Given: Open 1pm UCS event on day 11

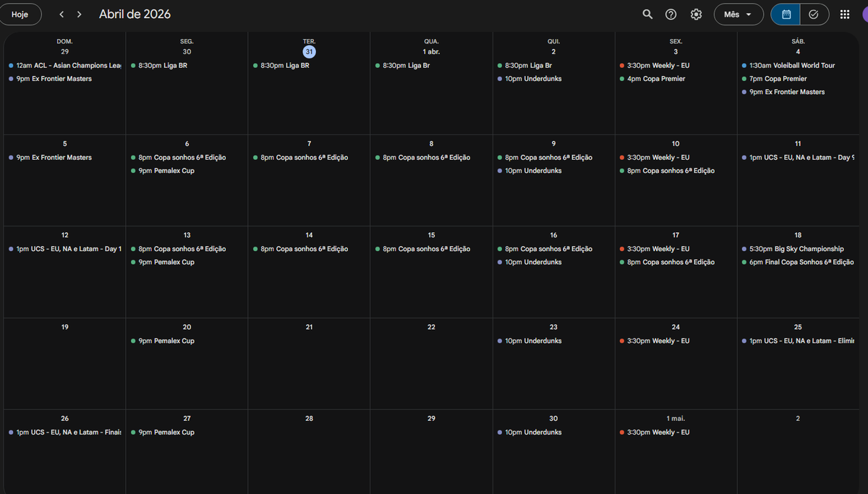Looking at the screenshot, I should [799, 158].
